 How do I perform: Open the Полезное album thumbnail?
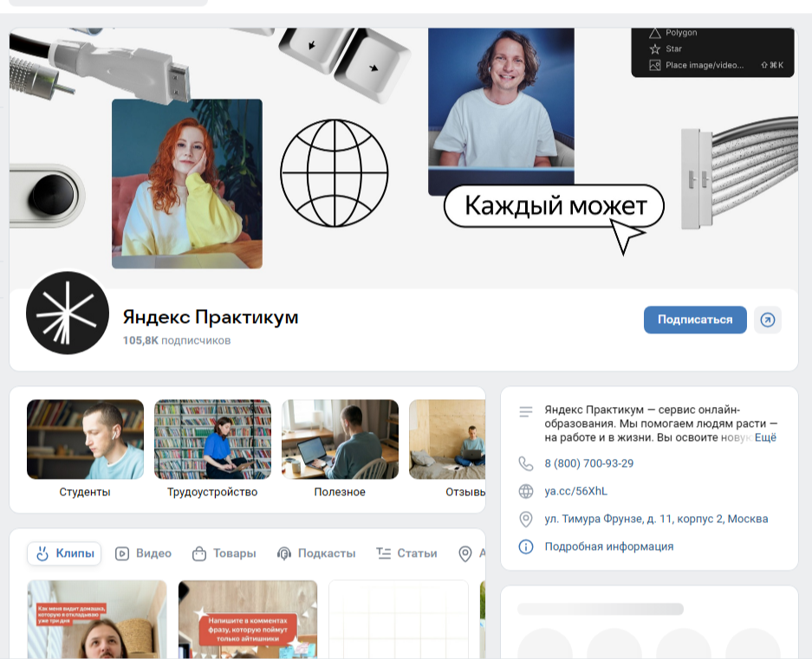click(341, 439)
